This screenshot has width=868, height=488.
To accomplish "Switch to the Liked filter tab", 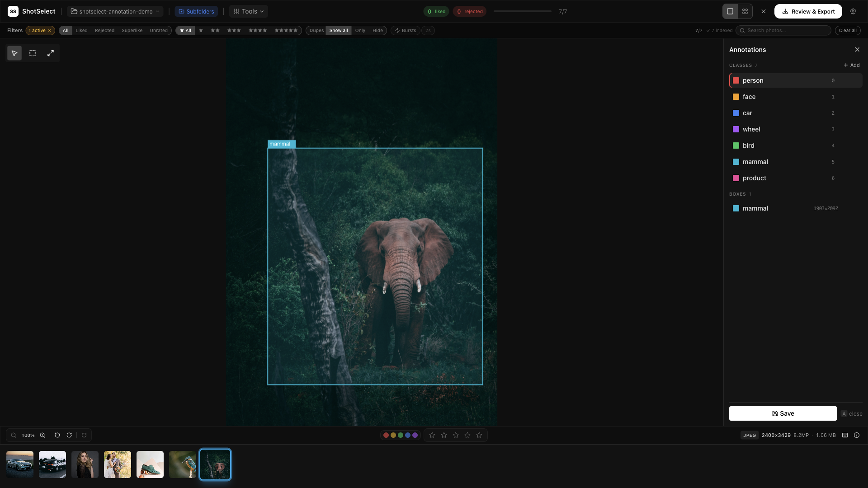I will (81, 30).
